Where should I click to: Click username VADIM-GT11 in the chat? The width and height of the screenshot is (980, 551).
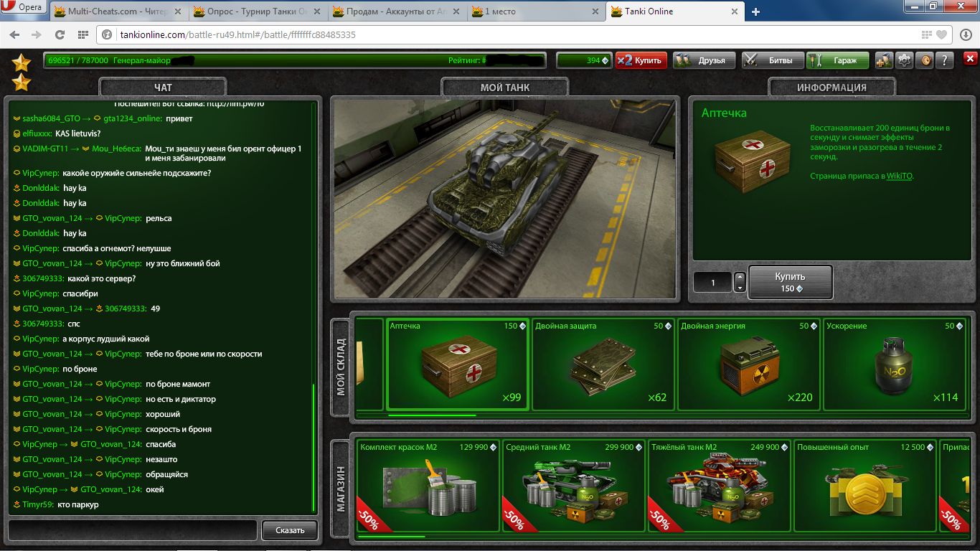45,149
